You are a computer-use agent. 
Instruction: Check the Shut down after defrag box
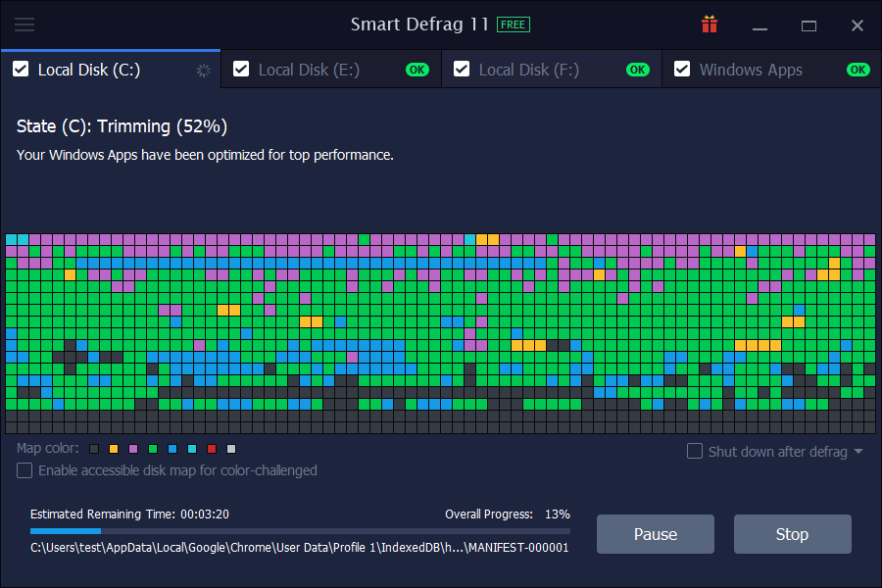pos(696,451)
